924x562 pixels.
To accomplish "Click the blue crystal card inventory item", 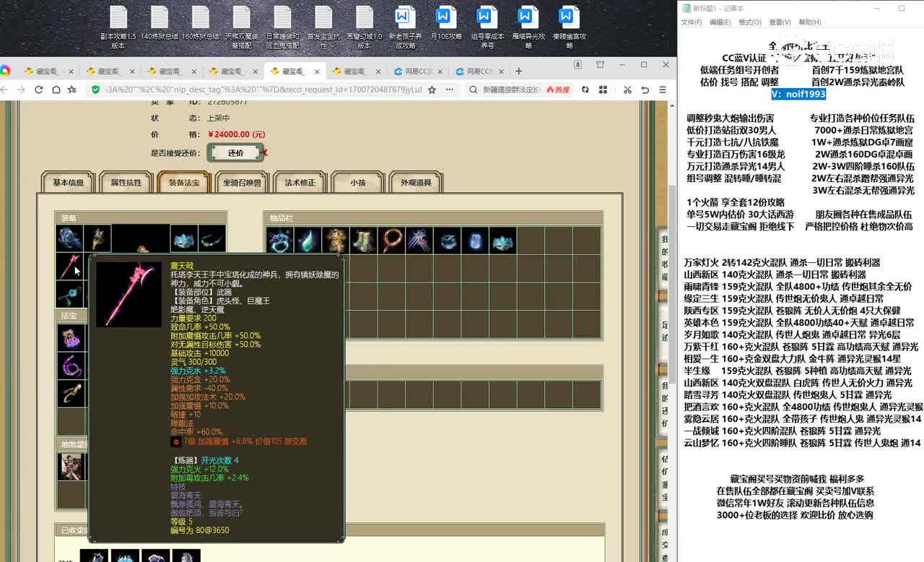I will click(x=475, y=241).
